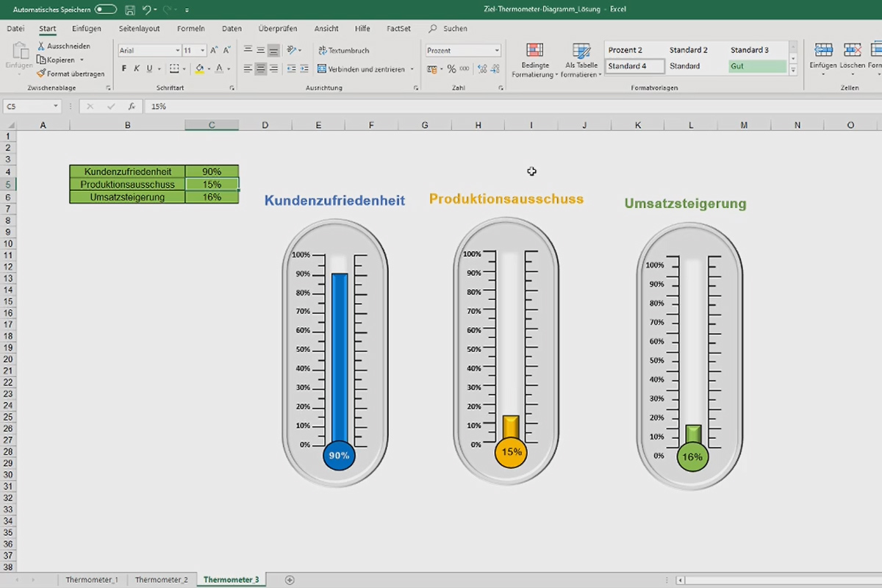The height and width of the screenshot is (588, 882).
Task: Switch to the Einfügen ribbon tab
Action: pos(87,29)
